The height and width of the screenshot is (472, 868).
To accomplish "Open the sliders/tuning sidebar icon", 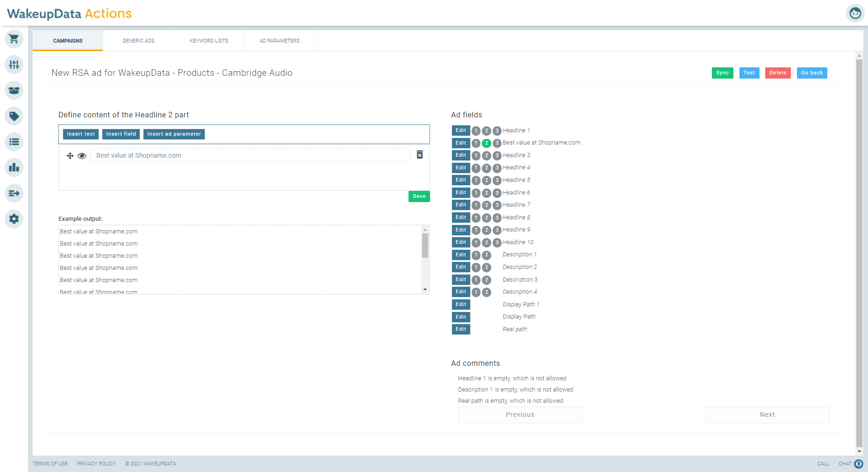I will [x=14, y=65].
